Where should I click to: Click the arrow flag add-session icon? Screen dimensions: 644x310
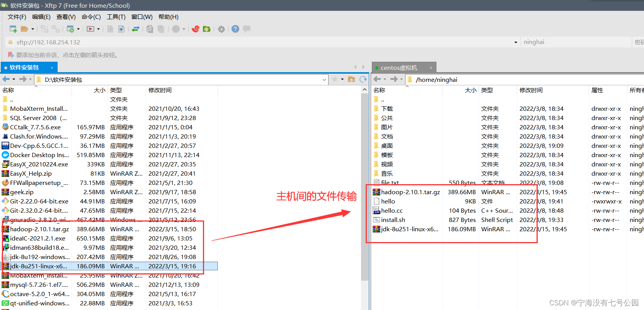(x=11, y=55)
